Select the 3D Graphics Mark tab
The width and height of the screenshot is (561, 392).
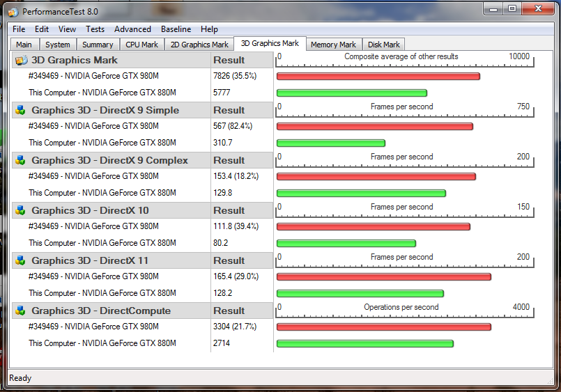click(x=270, y=43)
